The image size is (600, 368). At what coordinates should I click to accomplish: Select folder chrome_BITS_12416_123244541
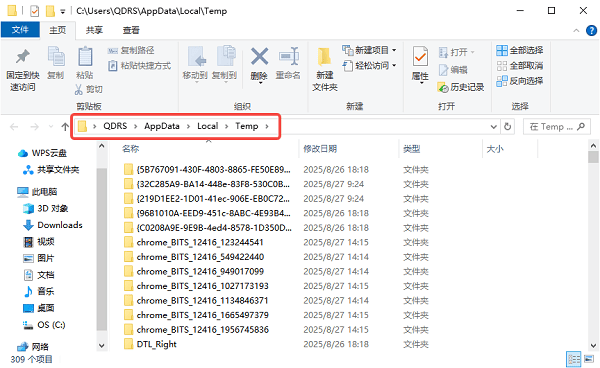pos(200,242)
